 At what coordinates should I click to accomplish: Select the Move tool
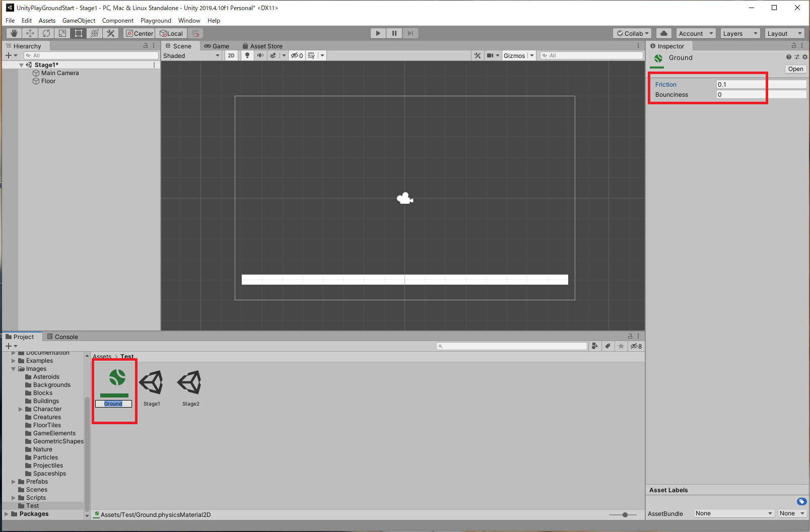(x=30, y=33)
